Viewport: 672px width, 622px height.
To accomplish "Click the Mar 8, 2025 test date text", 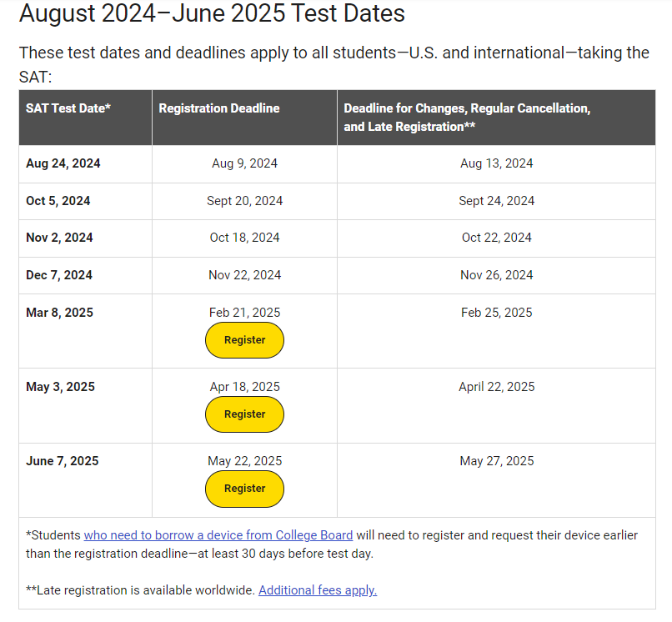I will (59, 313).
